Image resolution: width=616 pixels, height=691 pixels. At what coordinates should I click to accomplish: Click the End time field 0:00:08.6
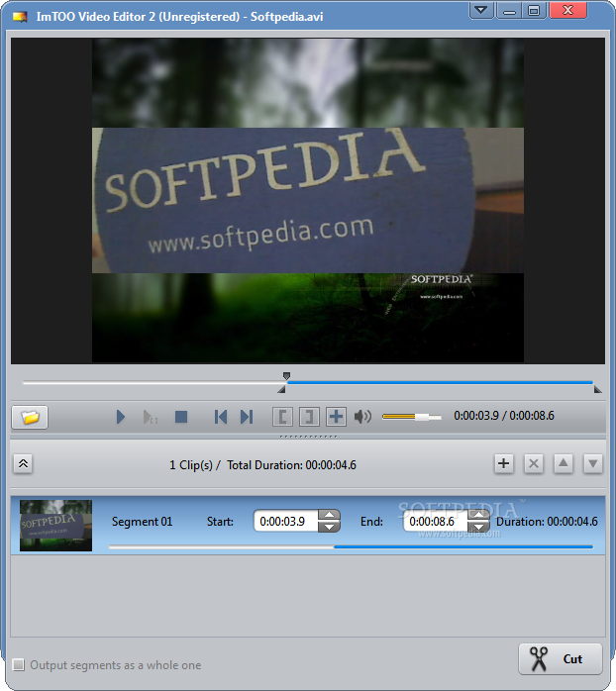coord(435,522)
